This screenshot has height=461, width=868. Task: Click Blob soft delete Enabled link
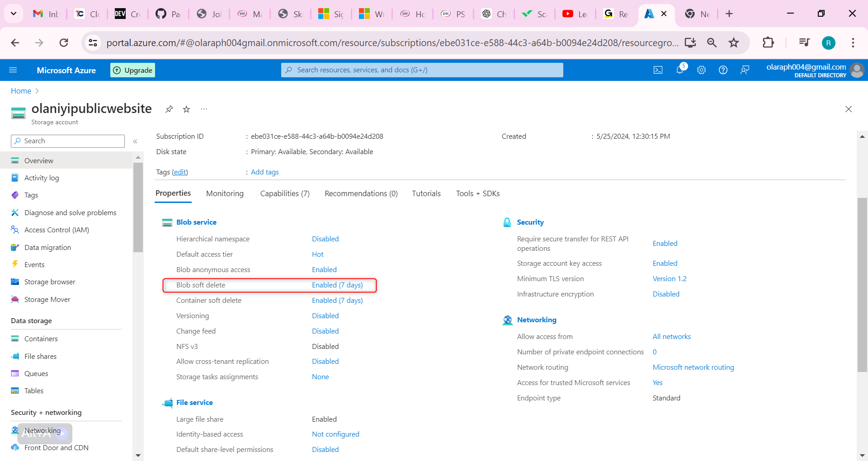coord(337,285)
